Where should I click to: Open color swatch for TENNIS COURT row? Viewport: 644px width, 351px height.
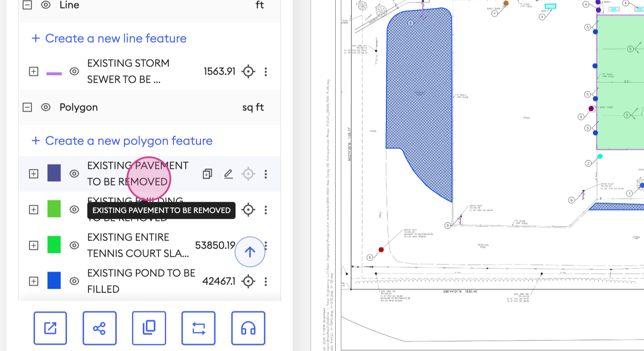coord(54,245)
